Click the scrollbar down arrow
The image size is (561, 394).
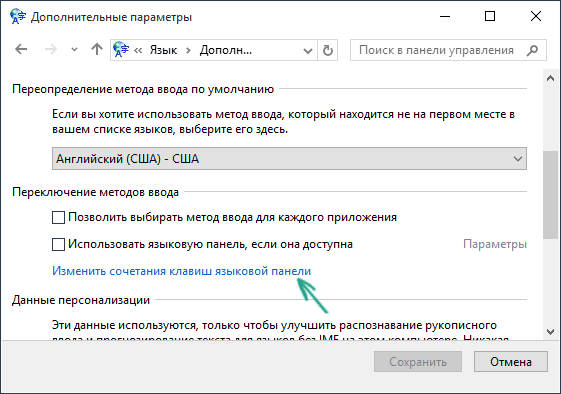pyautogui.click(x=550, y=331)
